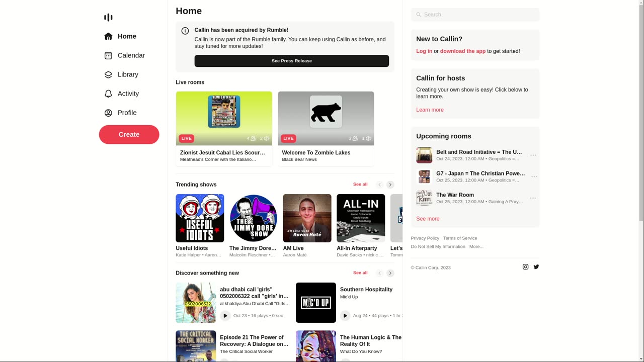This screenshot has width=644, height=362.
Task: Click the info icon in acquisition banner
Action: pos(185,31)
